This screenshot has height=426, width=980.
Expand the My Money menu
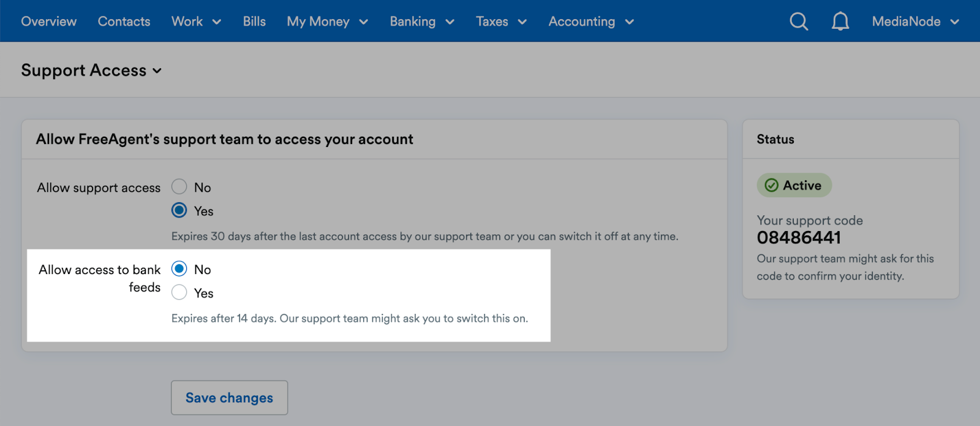coord(327,21)
